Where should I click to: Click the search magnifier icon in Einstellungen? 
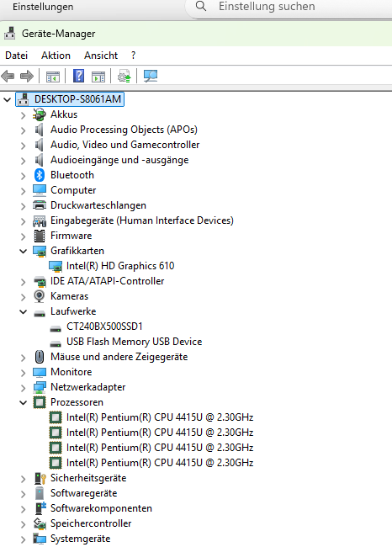(x=201, y=6)
